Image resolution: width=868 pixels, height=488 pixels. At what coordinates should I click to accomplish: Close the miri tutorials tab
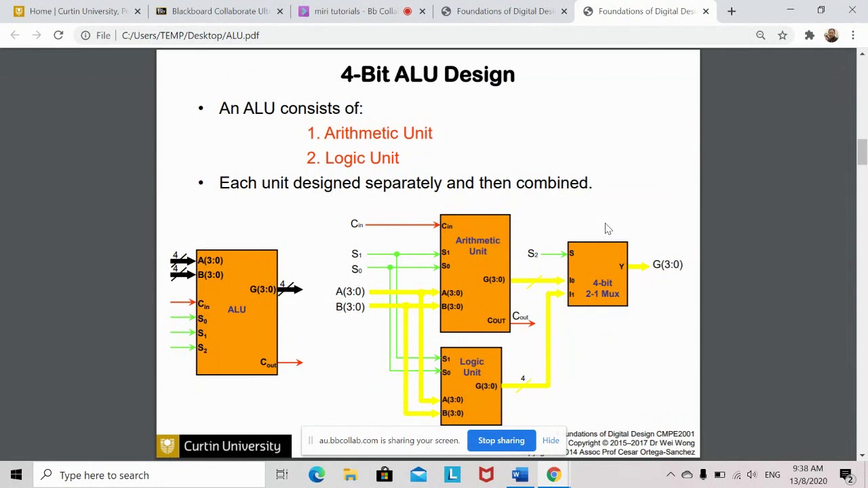(x=422, y=12)
